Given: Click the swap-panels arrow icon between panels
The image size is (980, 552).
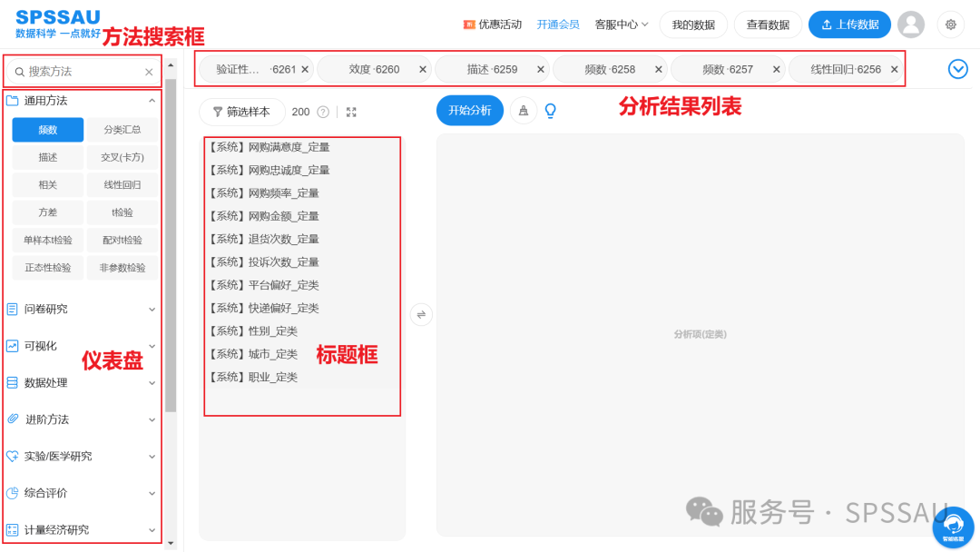Looking at the screenshot, I should coord(421,314).
